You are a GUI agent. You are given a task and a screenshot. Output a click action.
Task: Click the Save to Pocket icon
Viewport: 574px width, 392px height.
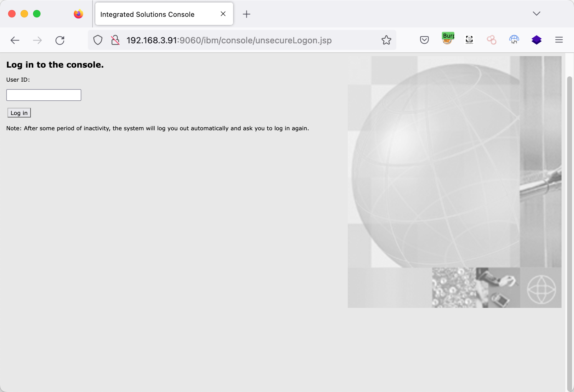(x=424, y=40)
